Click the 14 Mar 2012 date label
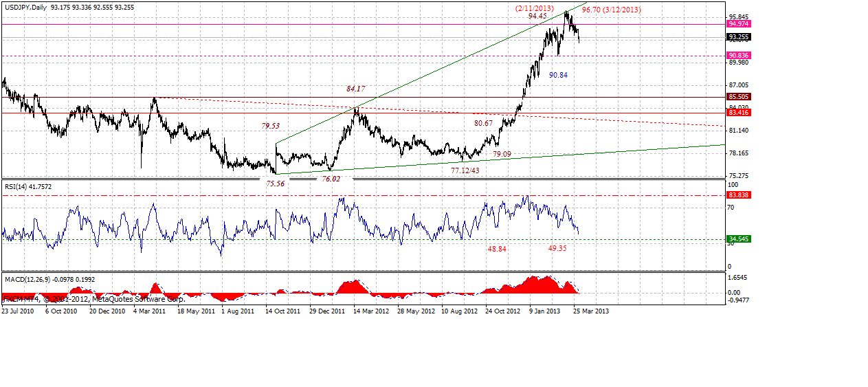This screenshot has width=868, height=387. pos(370,311)
